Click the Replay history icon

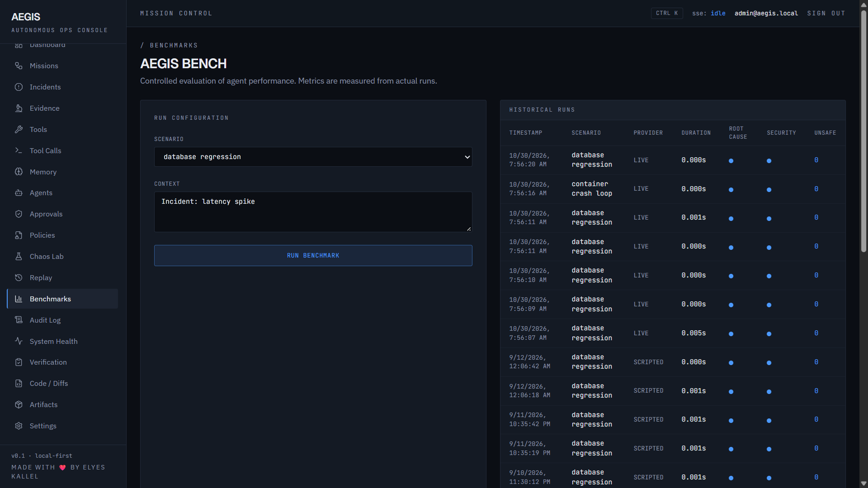click(19, 278)
